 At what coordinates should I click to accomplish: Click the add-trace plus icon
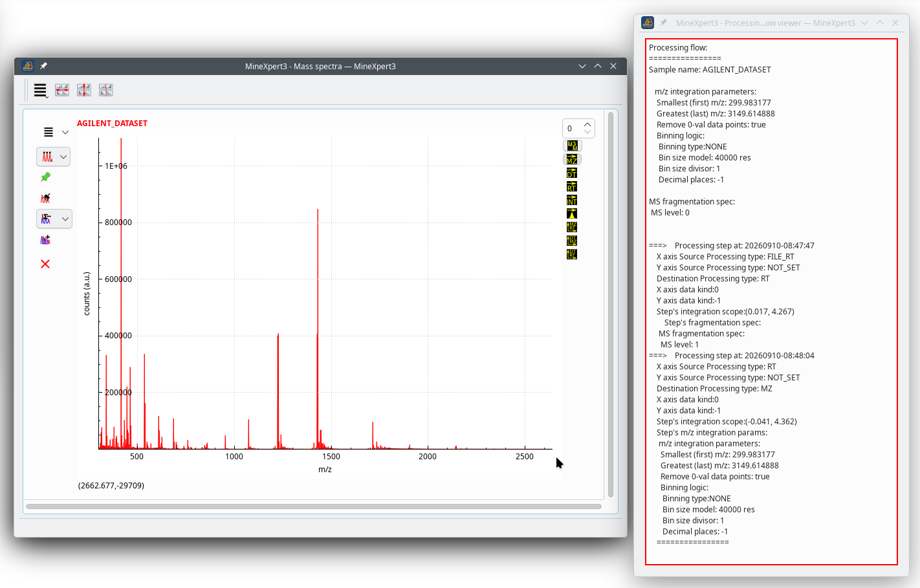click(45, 240)
